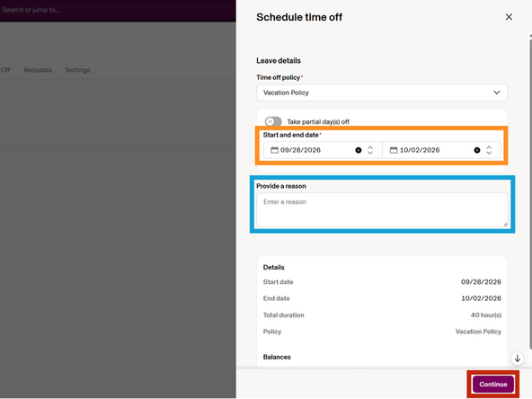Click the Search or jump to field
This screenshot has height=399, width=532.
point(31,10)
